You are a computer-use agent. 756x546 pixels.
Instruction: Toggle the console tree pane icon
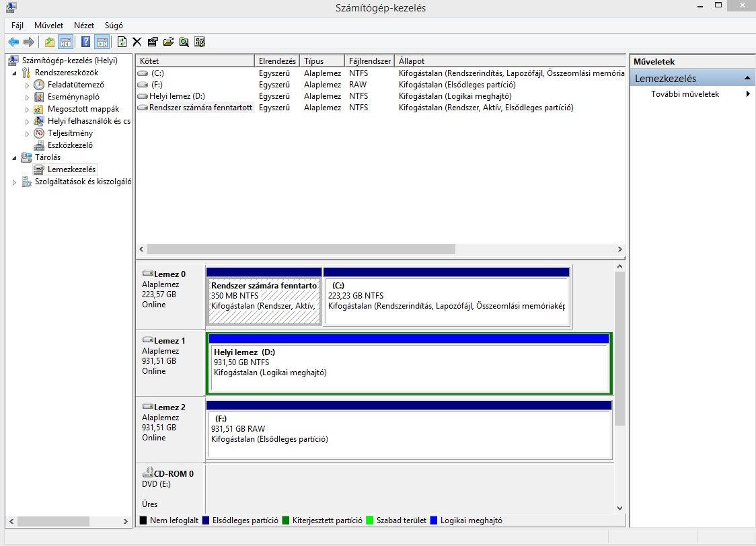(x=65, y=42)
